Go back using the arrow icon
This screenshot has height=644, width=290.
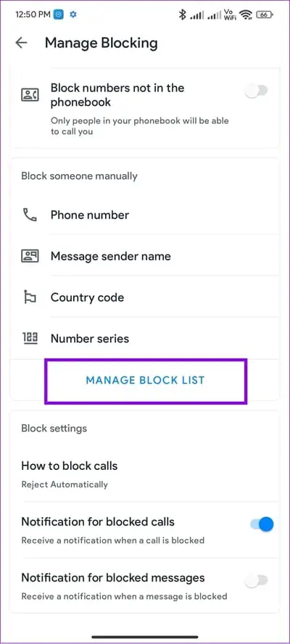click(21, 43)
